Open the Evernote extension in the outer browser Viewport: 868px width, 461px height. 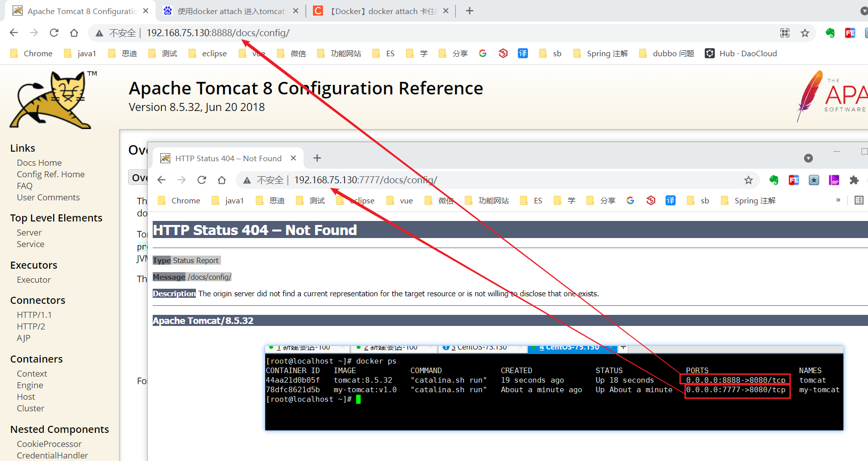click(830, 33)
